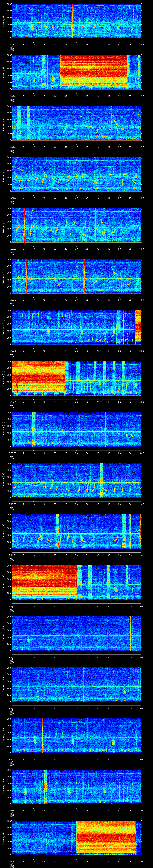The image size is (153, 868).
Task: Click the 9:00 end-of-axis label
Action: [x=141, y=402]
